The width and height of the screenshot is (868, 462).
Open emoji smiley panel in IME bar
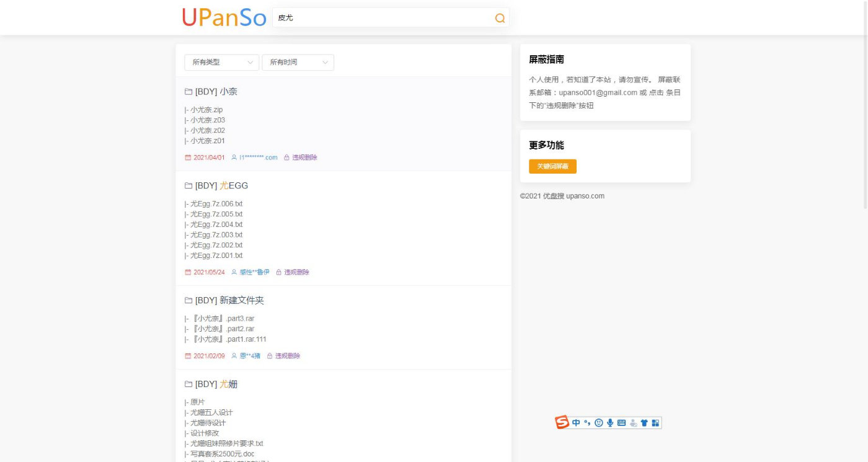598,423
